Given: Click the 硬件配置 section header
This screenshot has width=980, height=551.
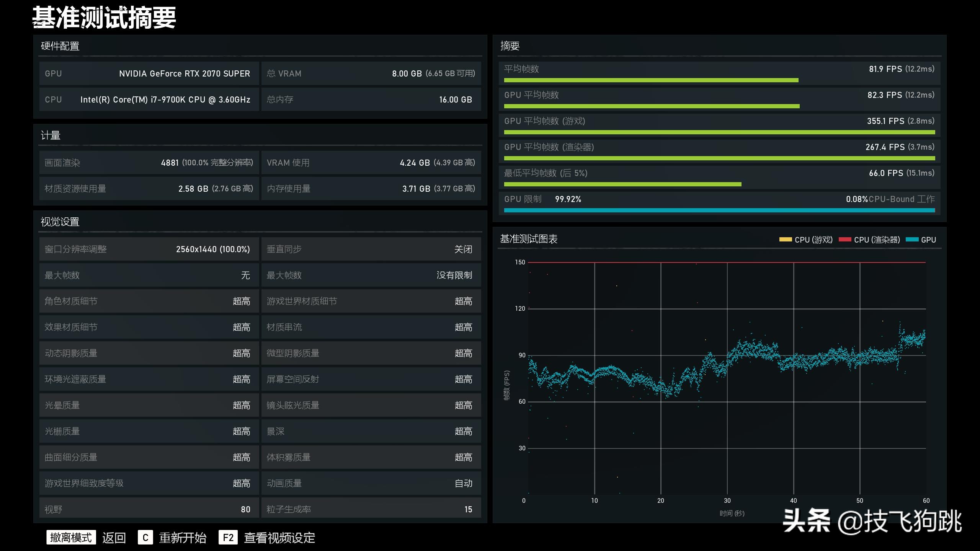Looking at the screenshot, I should click(x=60, y=46).
